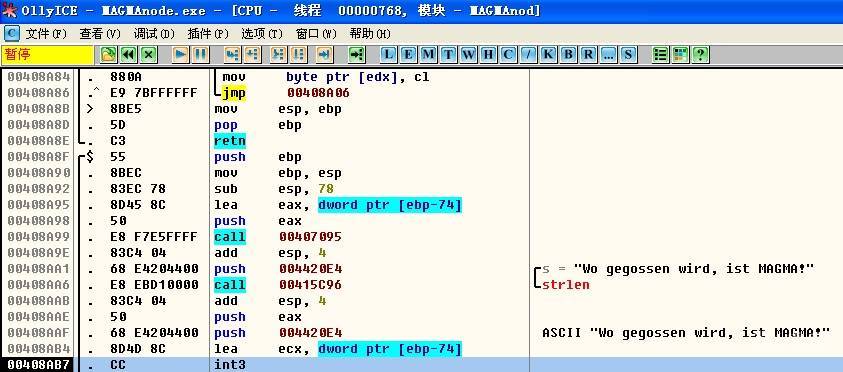Click the ASCII "Wo gegossen wird" comment
Viewport: 843px width, 372px height.
coord(686,333)
